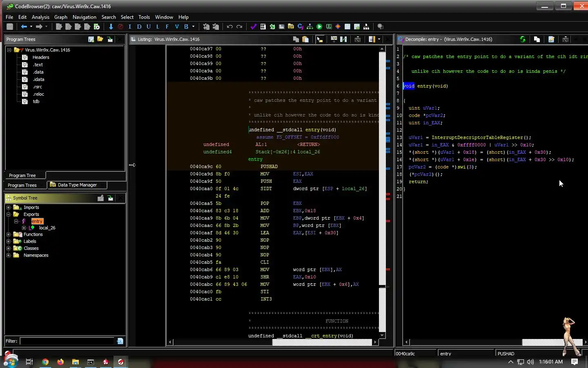Screen dimensions: 588x368
Task: Click the U (next undefined) toolbar icon
Action: pos(149,27)
